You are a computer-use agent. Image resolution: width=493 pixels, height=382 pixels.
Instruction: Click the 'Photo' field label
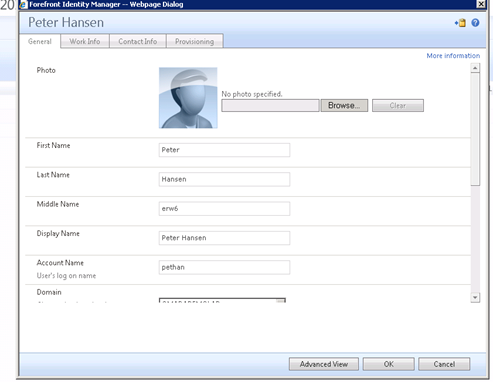click(x=46, y=70)
